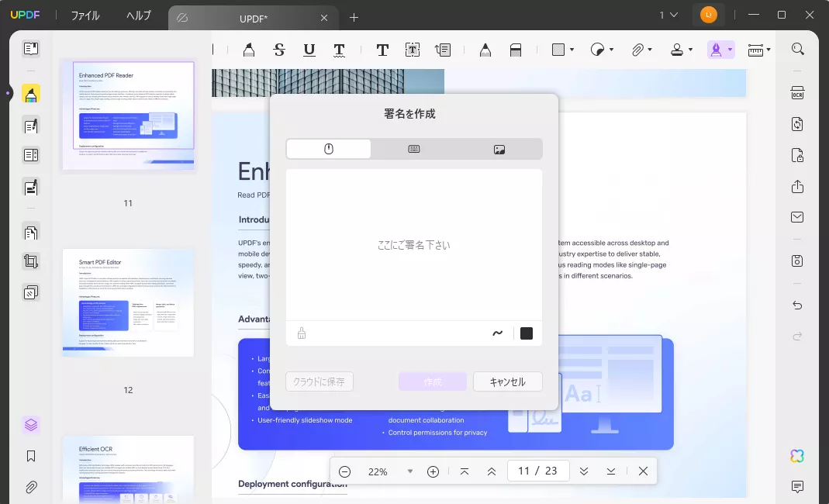Screen dimensions: 829x504
Task: Jump to the first page arrow
Action: click(465, 471)
